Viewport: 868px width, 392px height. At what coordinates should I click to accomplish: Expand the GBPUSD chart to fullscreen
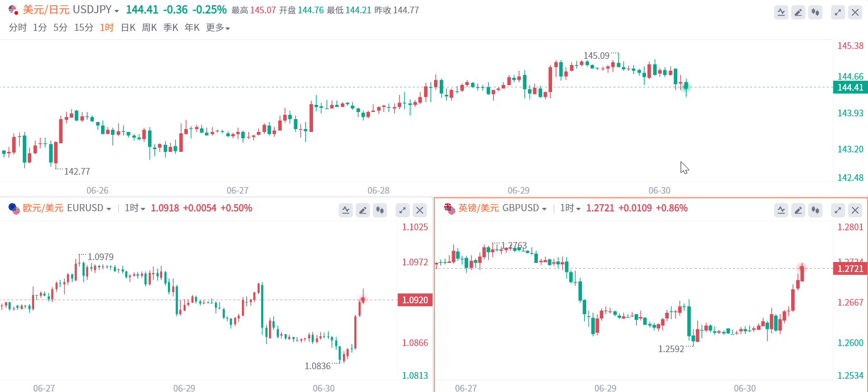click(x=838, y=210)
